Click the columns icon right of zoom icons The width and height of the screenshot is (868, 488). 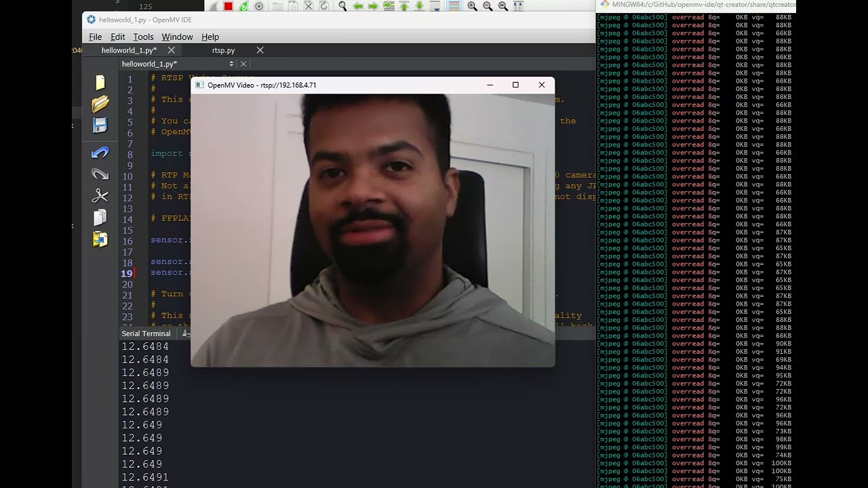518,6
